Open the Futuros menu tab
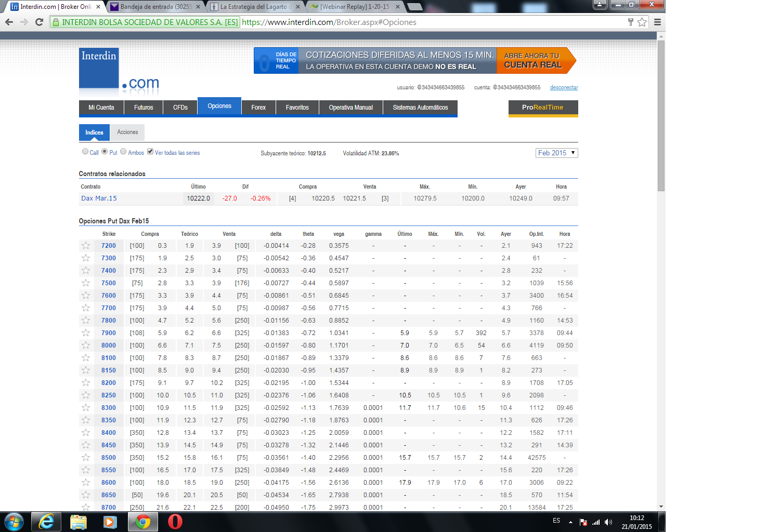780x532 pixels. pyautogui.click(x=144, y=108)
